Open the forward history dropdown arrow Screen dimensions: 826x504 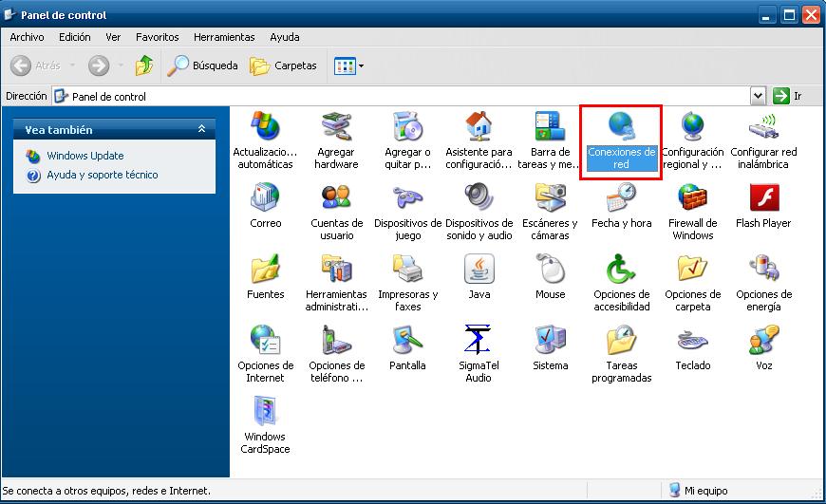[122, 65]
